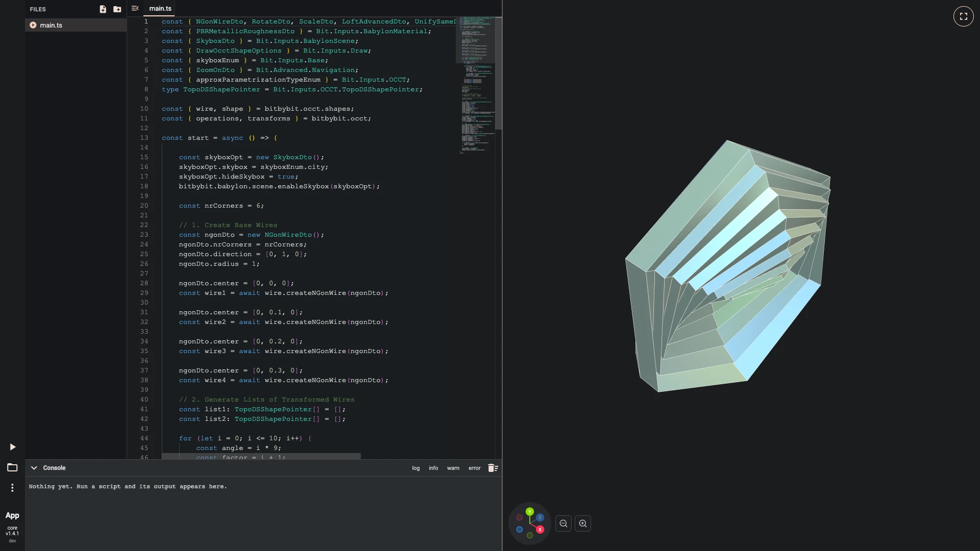Select main.ts in the file tree

[76, 25]
